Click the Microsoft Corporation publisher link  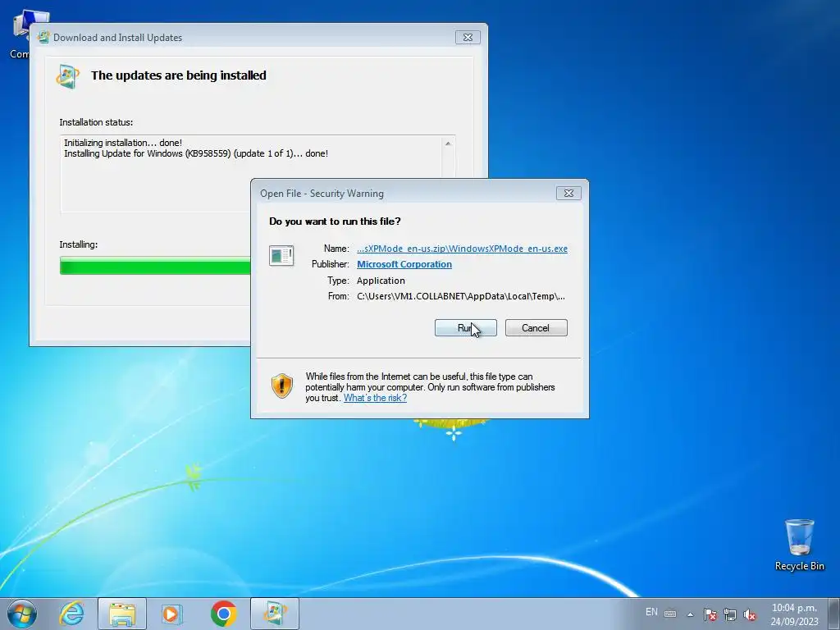(404, 264)
